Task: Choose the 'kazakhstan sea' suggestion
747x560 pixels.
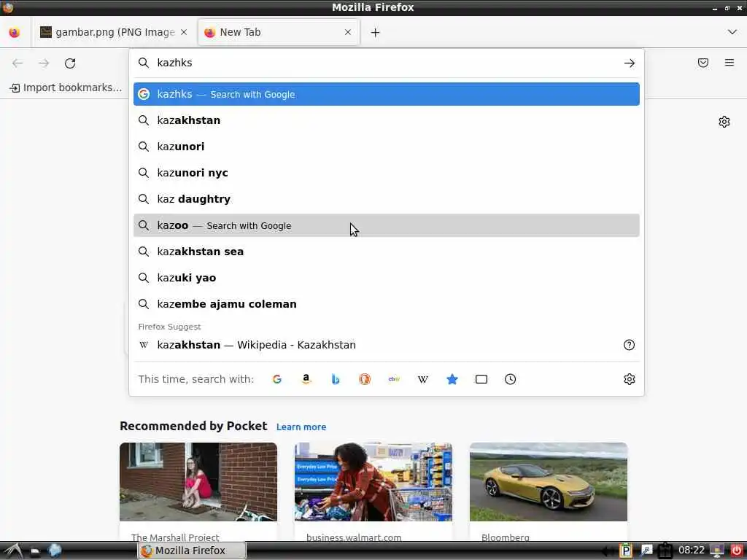Action: click(x=387, y=252)
